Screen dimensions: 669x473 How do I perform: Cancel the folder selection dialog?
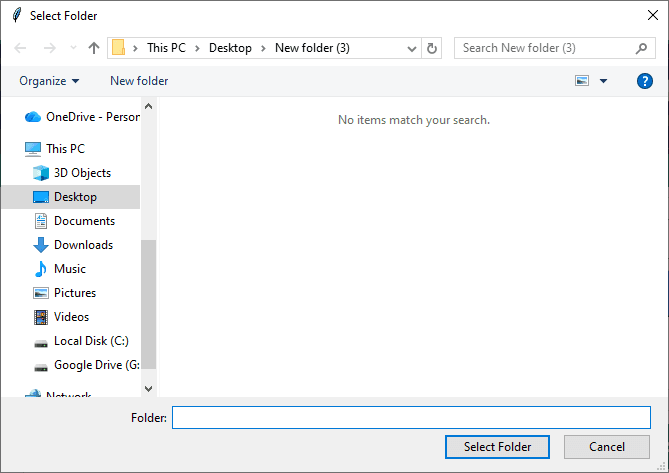click(x=607, y=447)
